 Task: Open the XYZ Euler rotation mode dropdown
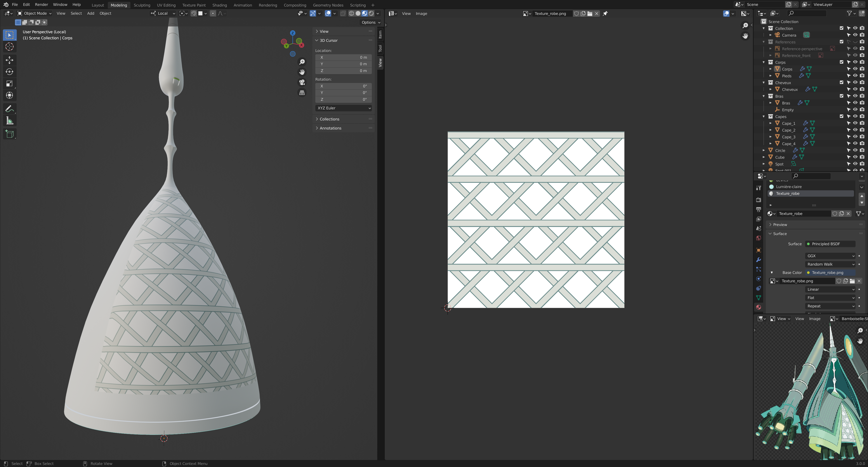[344, 108]
